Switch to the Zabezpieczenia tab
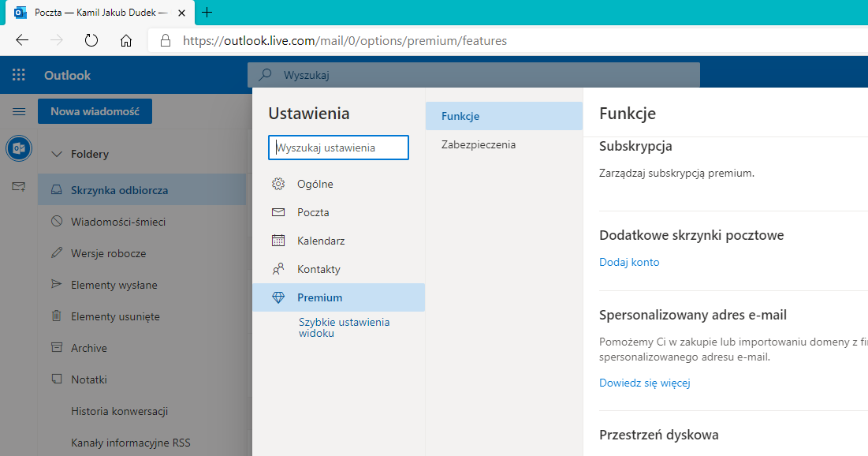This screenshot has width=868, height=456. [x=479, y=144]
